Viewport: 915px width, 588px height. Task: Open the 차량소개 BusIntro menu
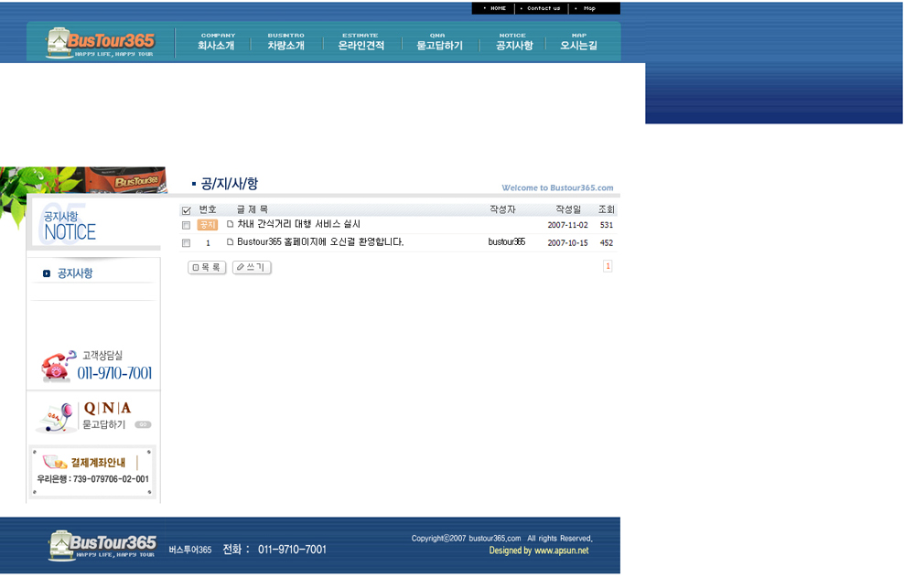[285, 41]
